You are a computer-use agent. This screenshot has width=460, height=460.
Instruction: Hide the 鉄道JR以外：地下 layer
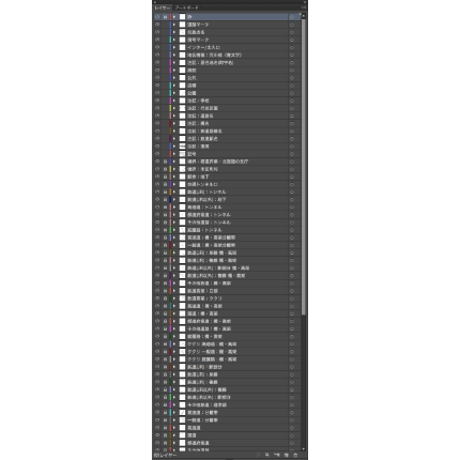click(157, 200)
